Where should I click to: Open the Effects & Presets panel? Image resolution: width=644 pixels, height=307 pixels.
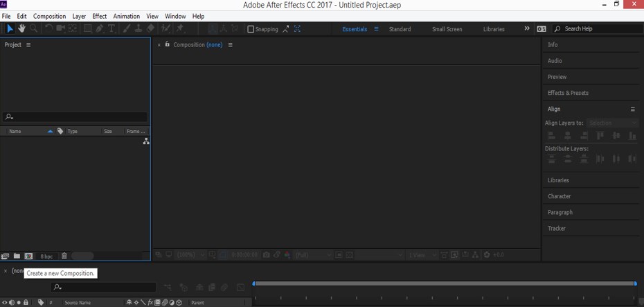[x=568, y=93]
